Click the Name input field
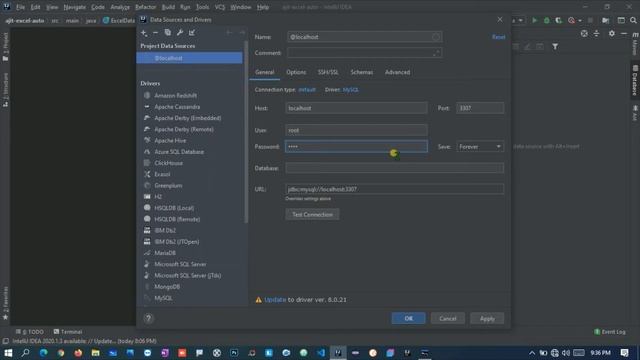This screenshot has height=360, width=640. pos(364,37)
